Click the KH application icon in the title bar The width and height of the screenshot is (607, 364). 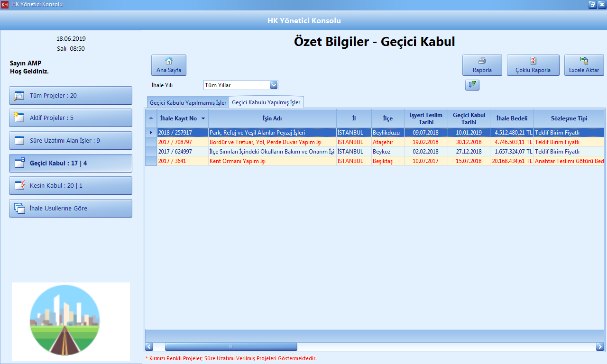coord(5,5)
